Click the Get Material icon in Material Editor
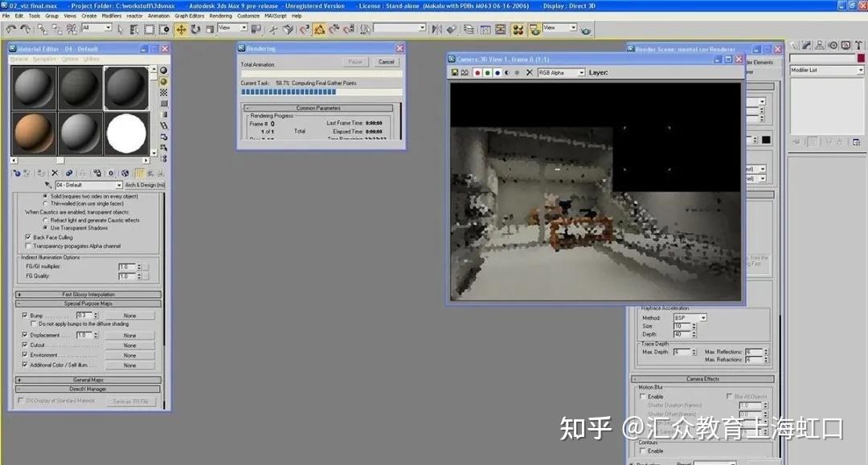This screenshot has height=465, width=868. (x=18, y=173)
